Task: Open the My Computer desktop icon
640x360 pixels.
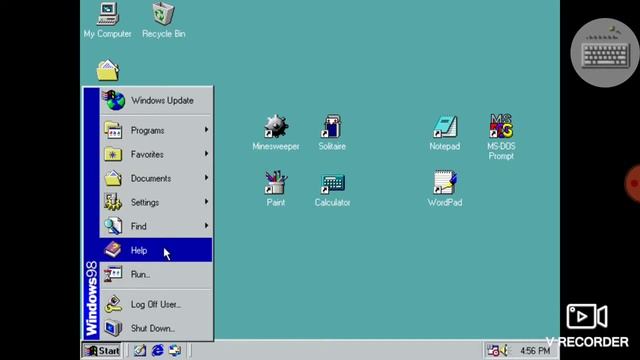Action: (108, 20)
